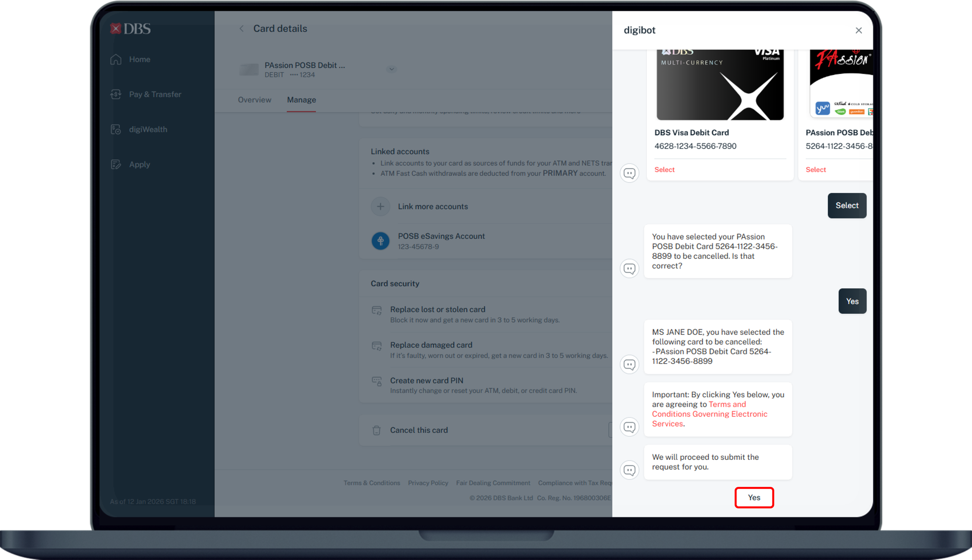Switch to the Overview tab
This screenshot has width=972, height=560.
[254, 100]
